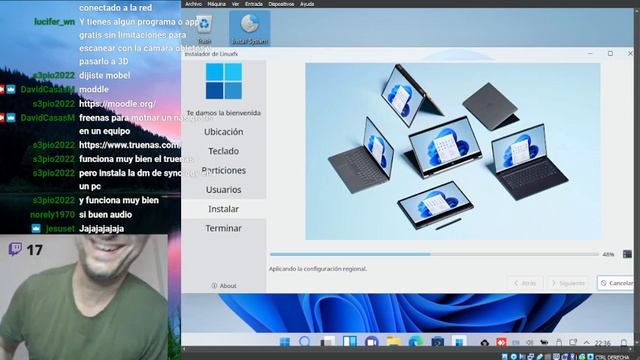Click the Twitch viewer count icon
This screenshot has height=360, width=640.
coord(15,249)
